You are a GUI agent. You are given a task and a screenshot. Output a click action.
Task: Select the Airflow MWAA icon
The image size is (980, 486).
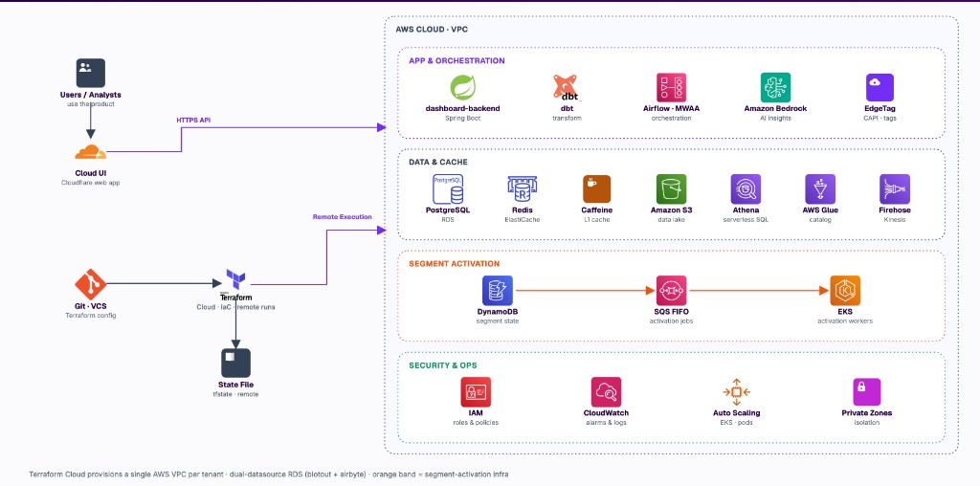pyautogui.click(x=671, y=87)
